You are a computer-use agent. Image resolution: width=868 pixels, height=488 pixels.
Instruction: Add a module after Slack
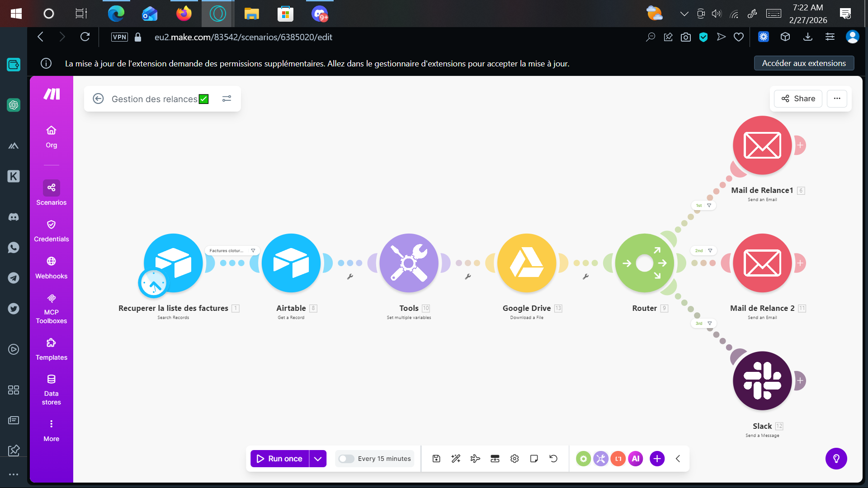(x=800, y=380)
